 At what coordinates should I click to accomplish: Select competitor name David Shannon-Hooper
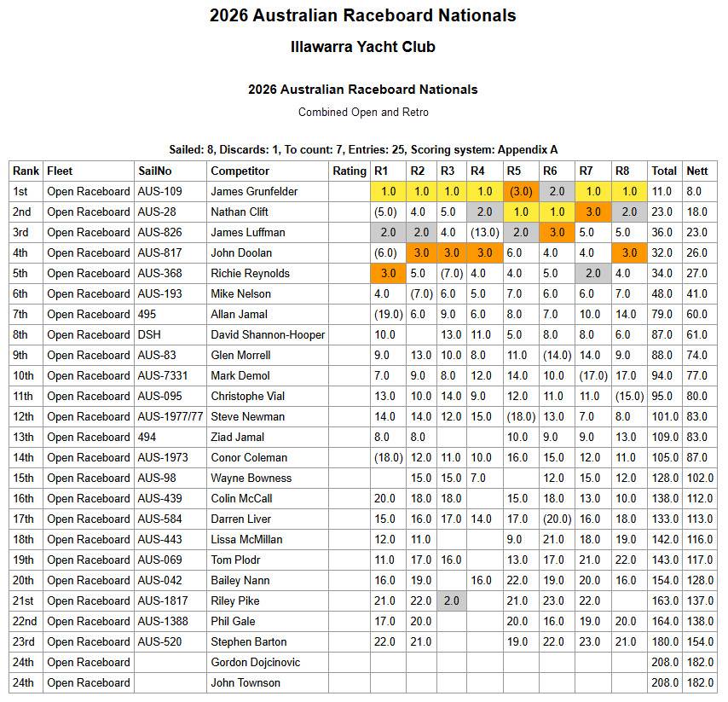(266, 335)
